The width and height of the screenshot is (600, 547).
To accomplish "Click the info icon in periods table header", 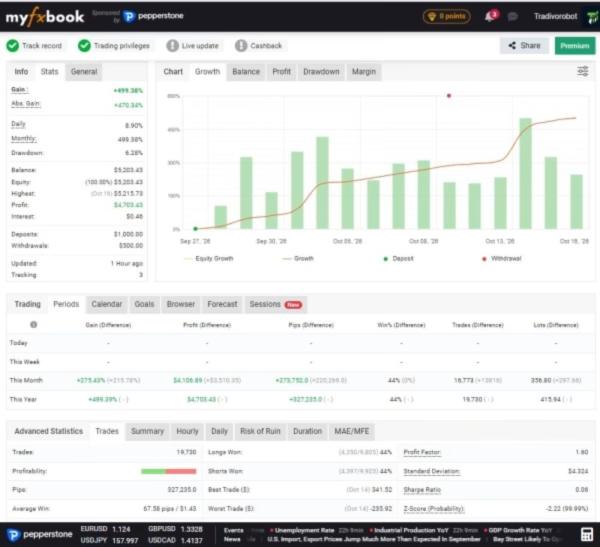I will [34, 325].
